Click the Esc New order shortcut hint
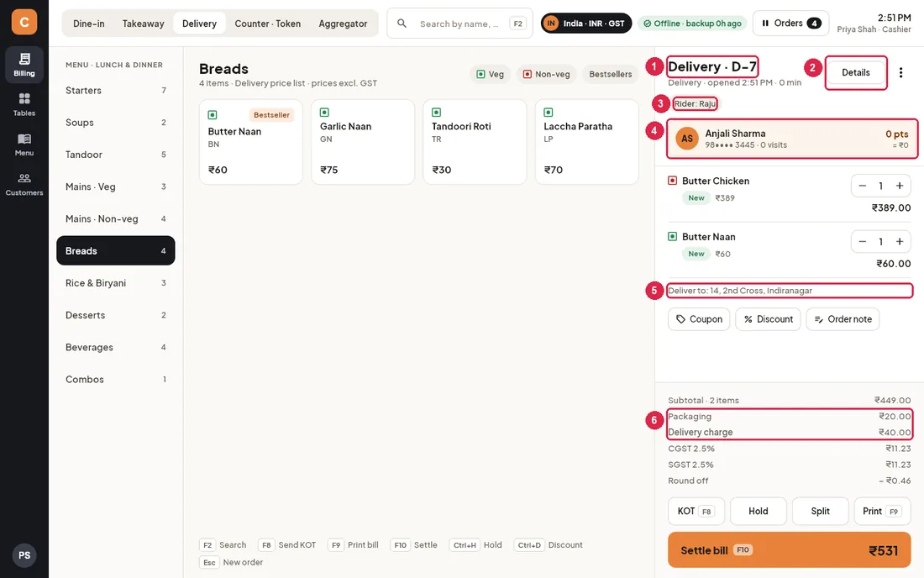This screenshot has height=578, width=924. 231,563
